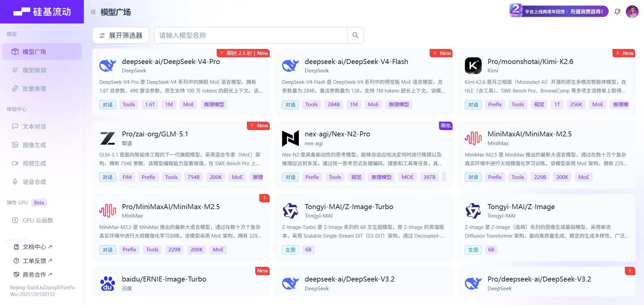
Task: Click the 6B tag on Tongyi-MAI/Z-Image card
Action: tap(491, 250)
